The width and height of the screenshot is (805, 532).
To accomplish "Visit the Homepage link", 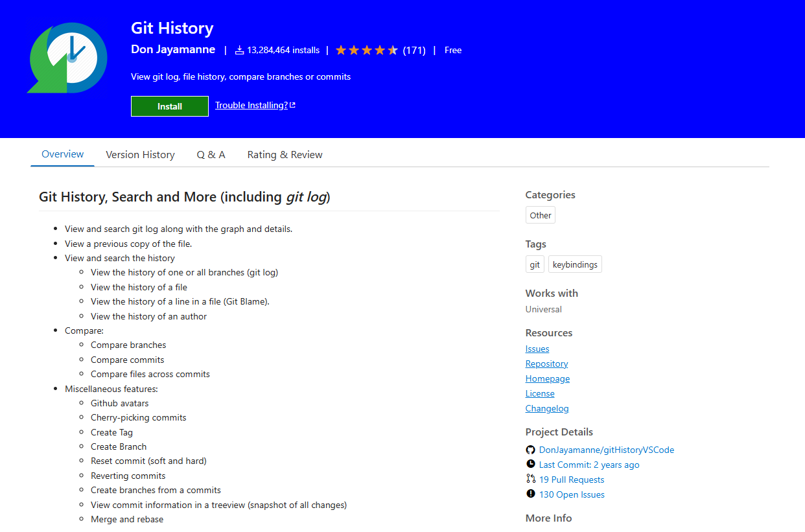I will click(x=548, y=378).
